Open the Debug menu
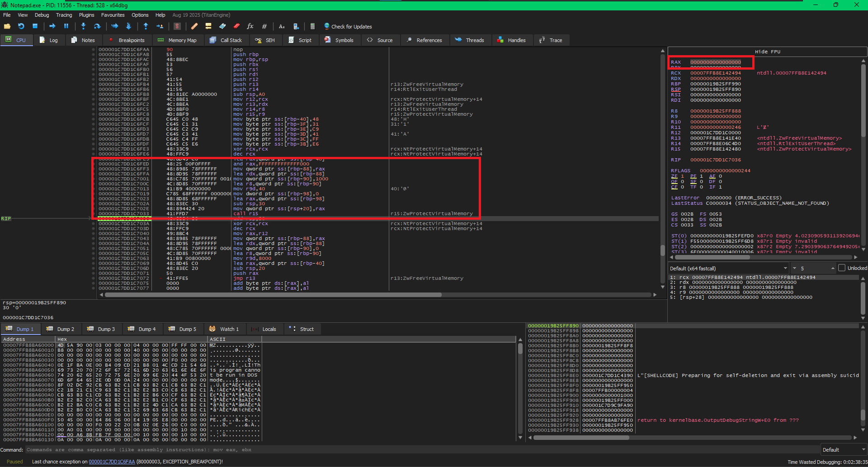Image resolution: width=868 pixels, height=467 pixels. point(42,15)
